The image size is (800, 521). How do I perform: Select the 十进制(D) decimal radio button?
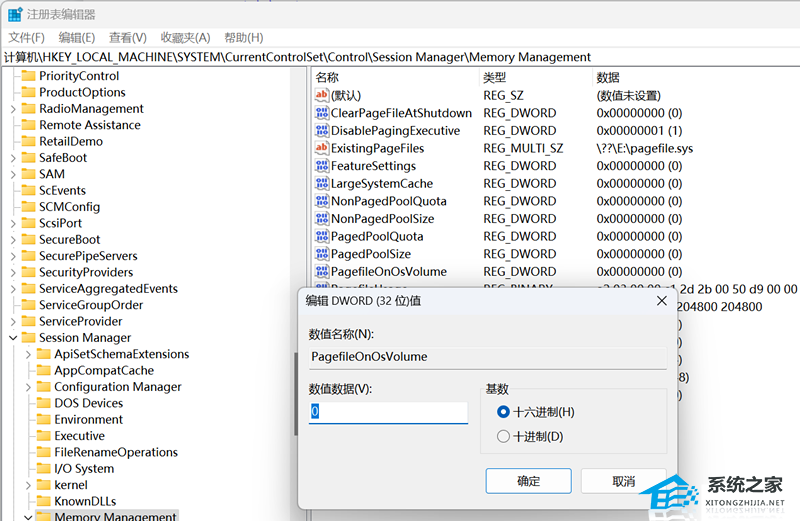[504, 436]
